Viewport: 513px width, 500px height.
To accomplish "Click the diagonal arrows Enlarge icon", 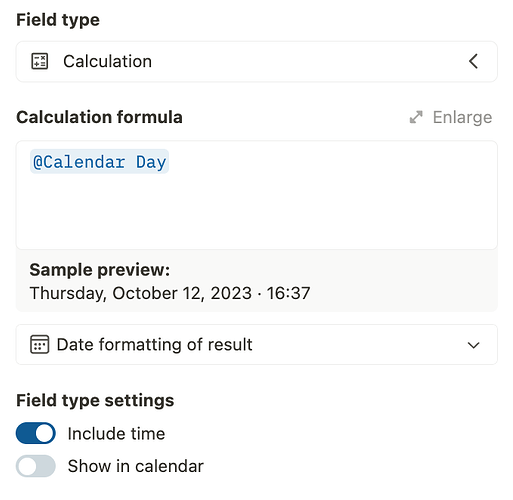I will [x=416, y=117].
